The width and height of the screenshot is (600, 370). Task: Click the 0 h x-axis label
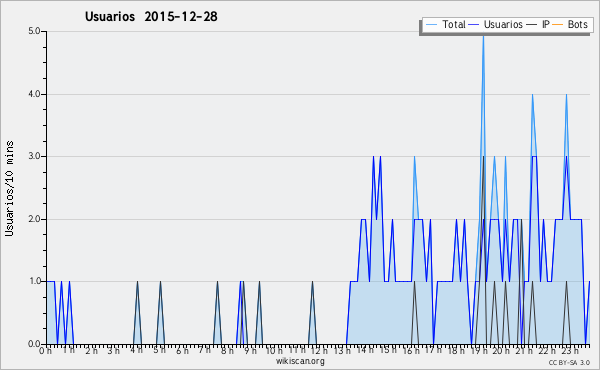tap(45, 351)
